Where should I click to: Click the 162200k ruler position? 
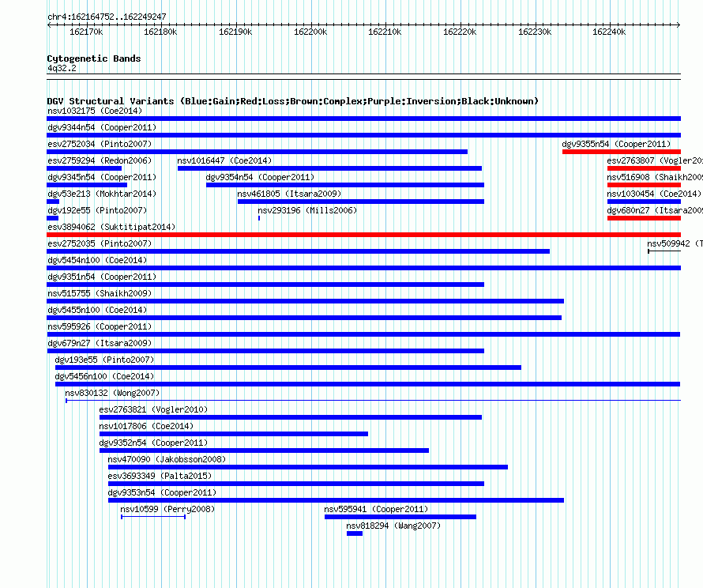pyautogui.click(x=310, y=32)
